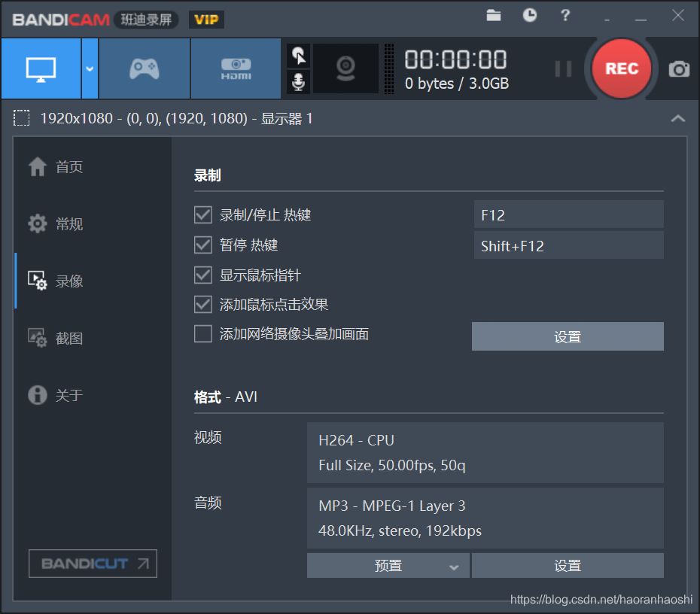Click the 0 bytes / 3.0GB status
Viewport: 700px width, 614px height.
(x=457, y=84)
